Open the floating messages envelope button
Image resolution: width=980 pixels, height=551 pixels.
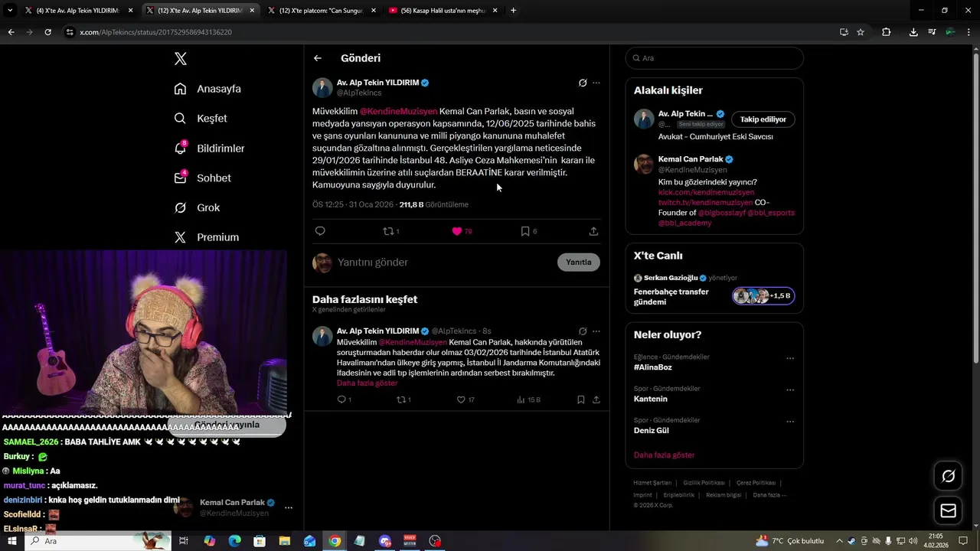tap(949, 510)
